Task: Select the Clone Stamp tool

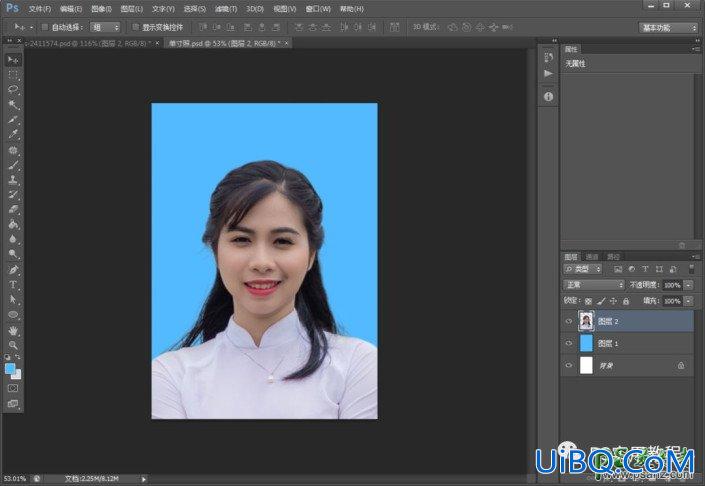Action: point(13,180)
